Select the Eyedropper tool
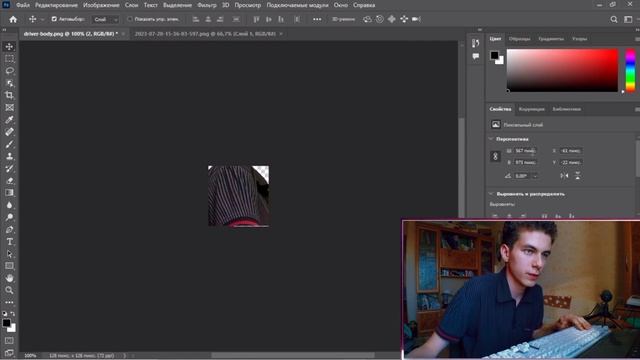 [x=9, y=120]
